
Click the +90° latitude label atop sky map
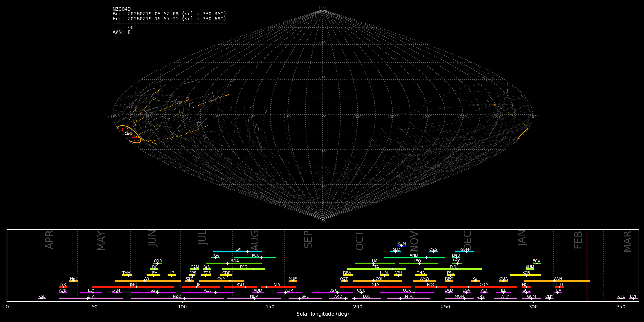323,8
